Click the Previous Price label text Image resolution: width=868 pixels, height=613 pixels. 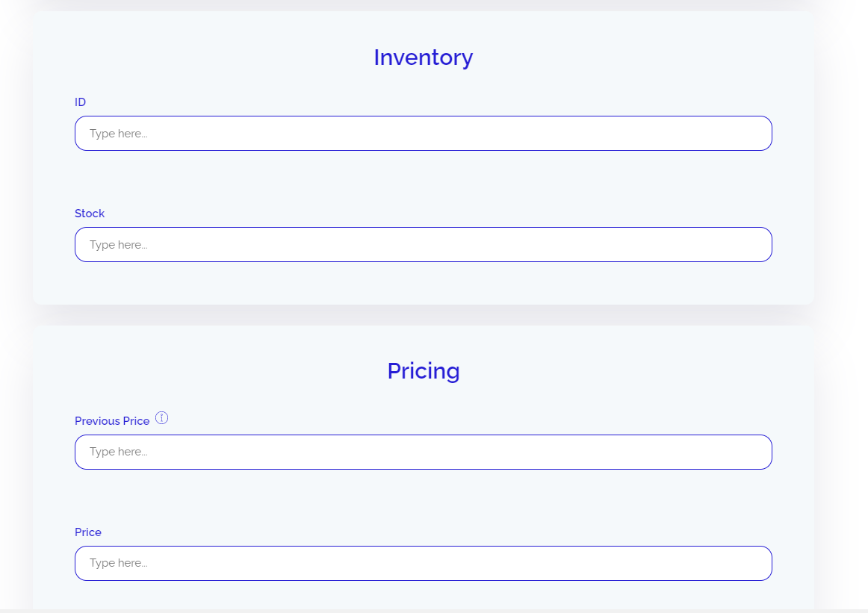[x=112, y=421]
